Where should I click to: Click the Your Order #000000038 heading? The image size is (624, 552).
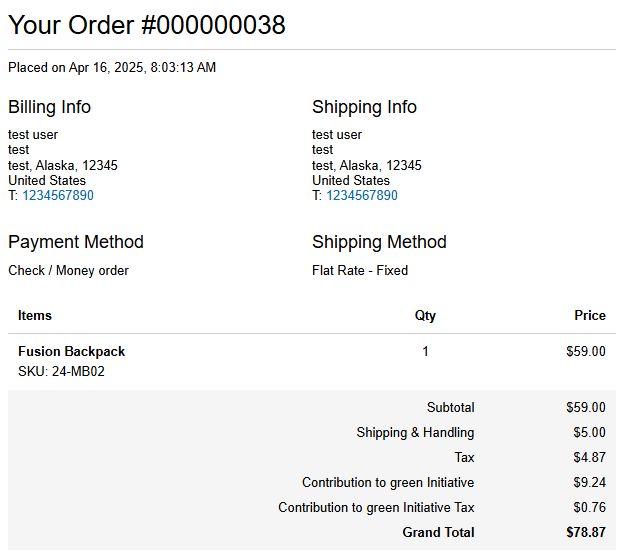click(147, 25)
